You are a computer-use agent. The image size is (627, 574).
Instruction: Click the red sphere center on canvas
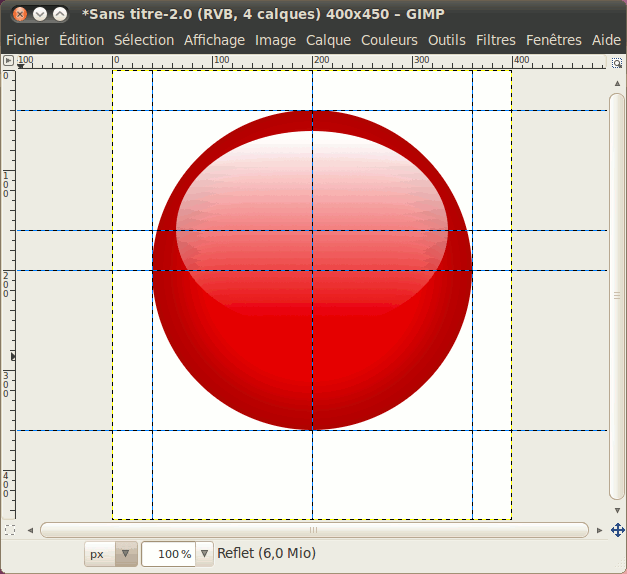tap(312, 270)
